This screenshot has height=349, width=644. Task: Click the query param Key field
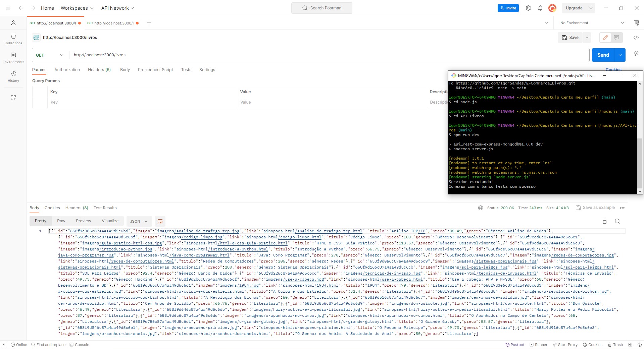click(142, 102)
